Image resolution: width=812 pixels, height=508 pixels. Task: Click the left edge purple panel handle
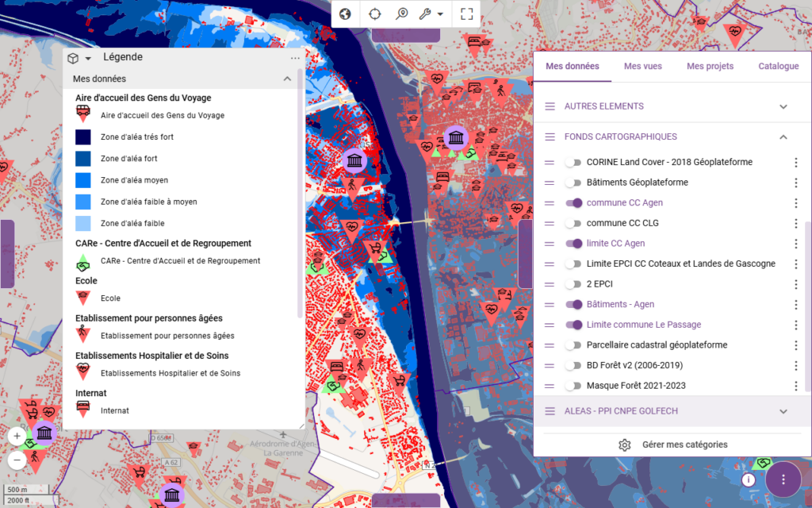7,254
